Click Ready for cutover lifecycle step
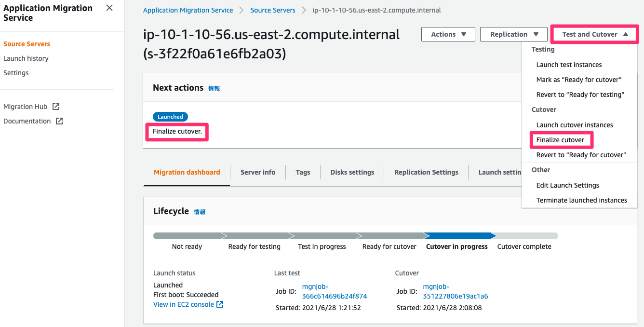Image resolution: width=644 pixels, height=327 pixels. (x=389, y=246)
